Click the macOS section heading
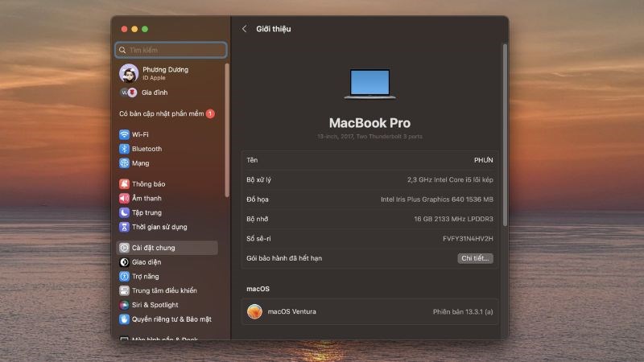The height and width of the screenshot is (362, 644). click(258, 289)
